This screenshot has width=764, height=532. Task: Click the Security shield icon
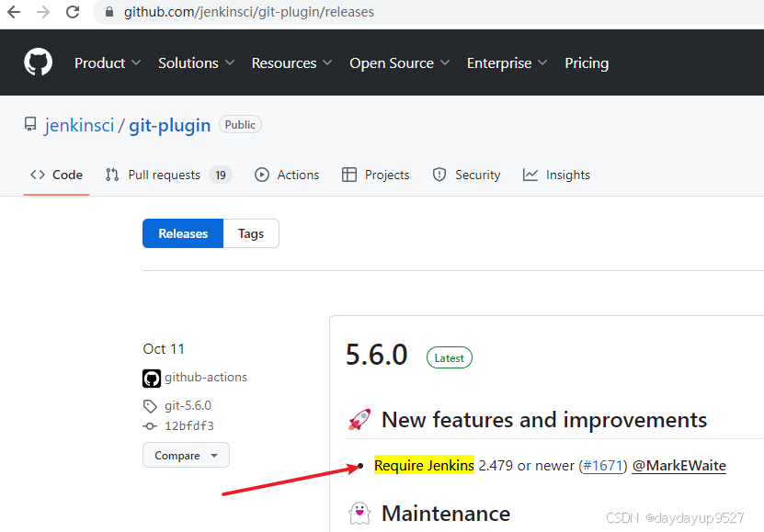439,175
